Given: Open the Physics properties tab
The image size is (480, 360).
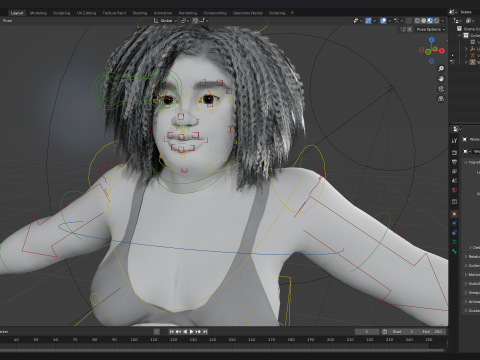Looking at the screenshot, I should (x=454, y=223).
